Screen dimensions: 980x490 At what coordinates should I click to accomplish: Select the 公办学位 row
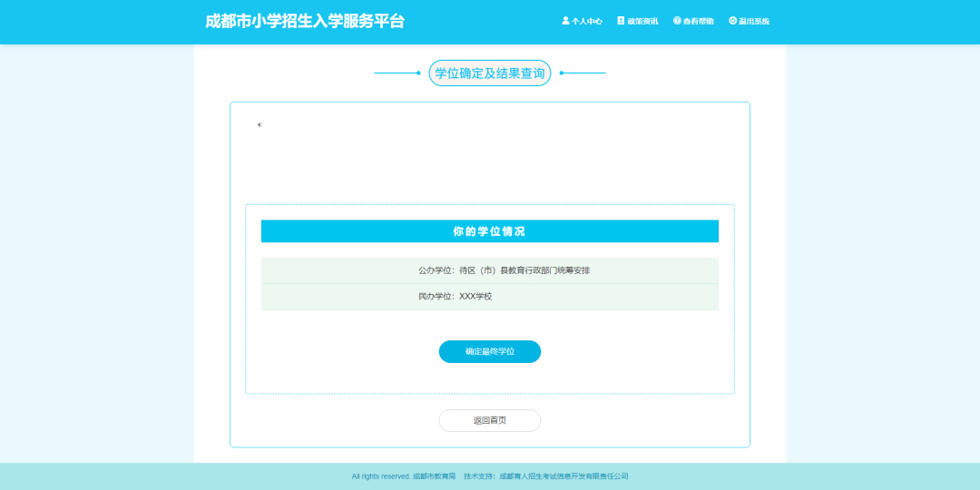(x=490, y=270)
